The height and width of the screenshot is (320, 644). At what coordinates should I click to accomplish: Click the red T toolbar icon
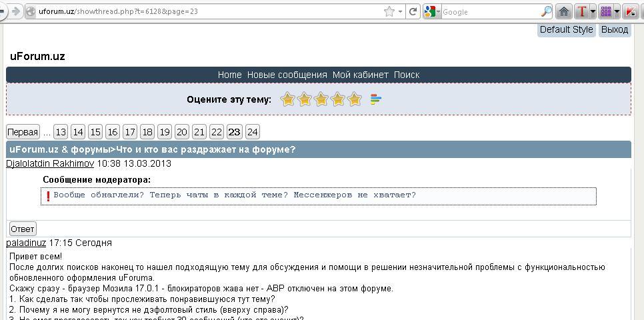(582, 11)
